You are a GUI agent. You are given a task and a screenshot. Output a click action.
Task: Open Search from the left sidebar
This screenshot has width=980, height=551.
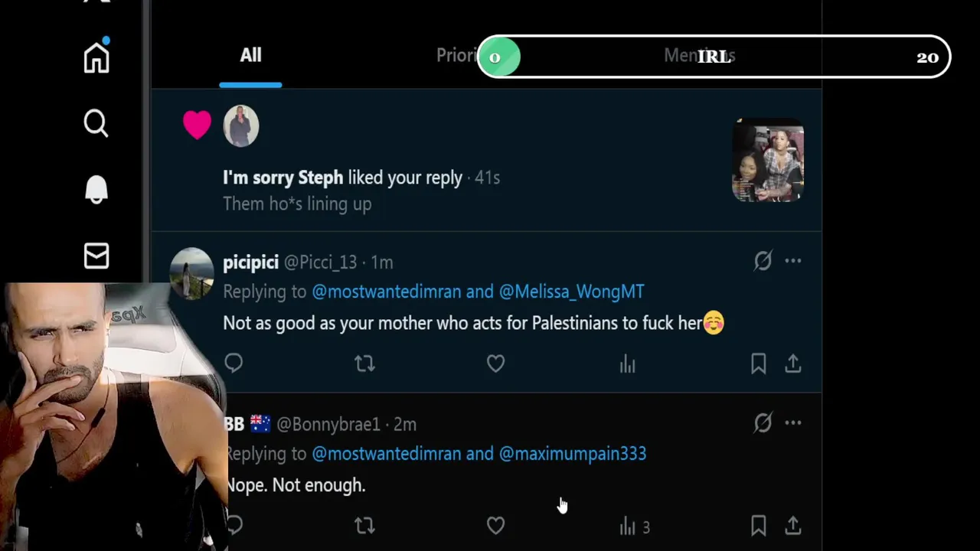(96, 123)
